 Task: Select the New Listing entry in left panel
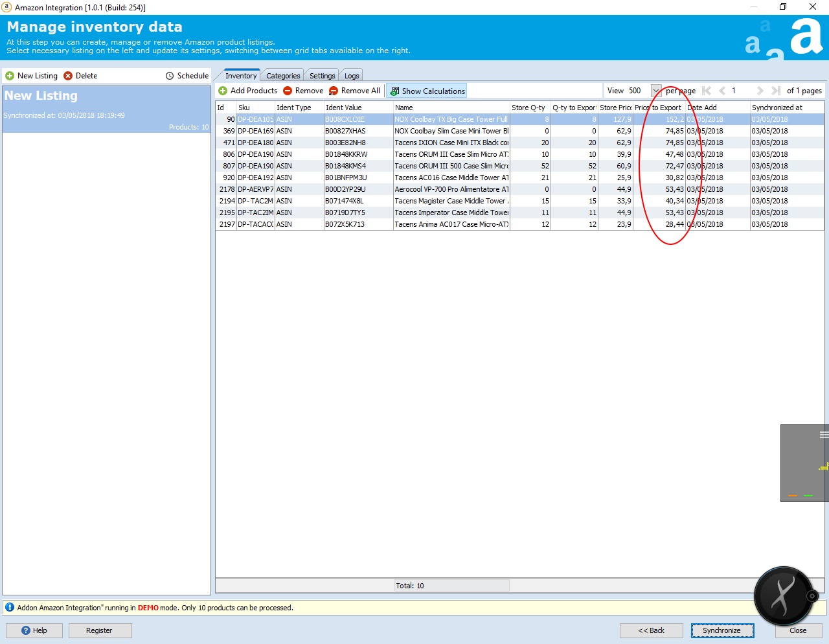click(x=106, y=109)
